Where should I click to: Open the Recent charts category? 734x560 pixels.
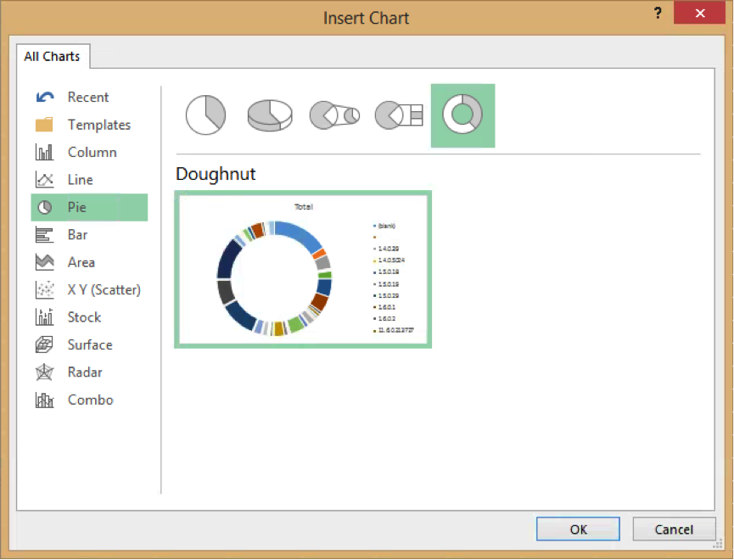click(x=87, y=98)
